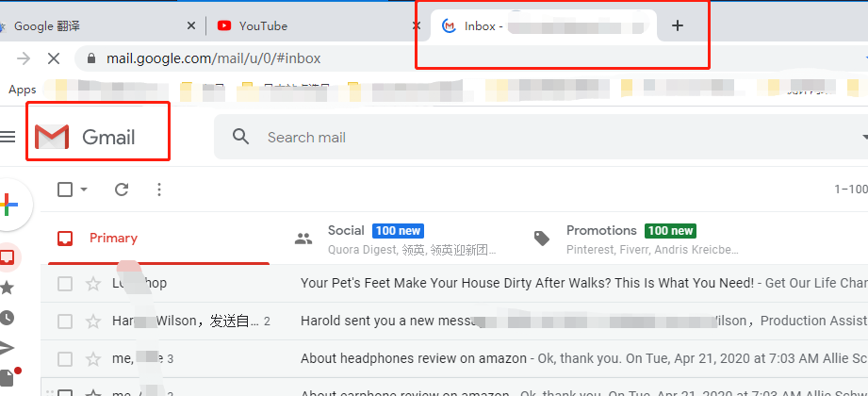Tick the select-all checkbox in toolbar
868x396 pixels.
65,190
